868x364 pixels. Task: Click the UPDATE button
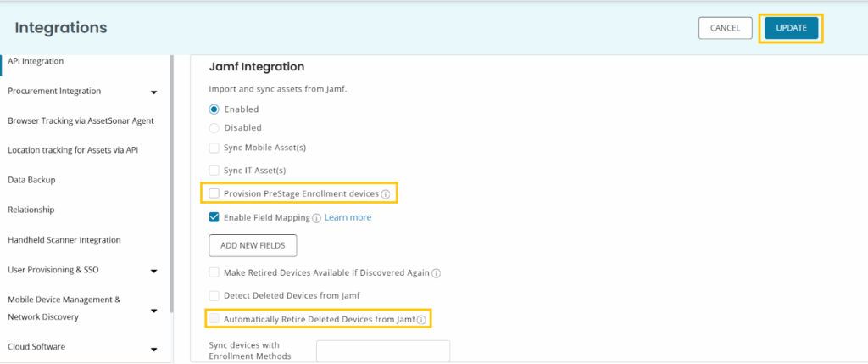click(x=791, y=28)
